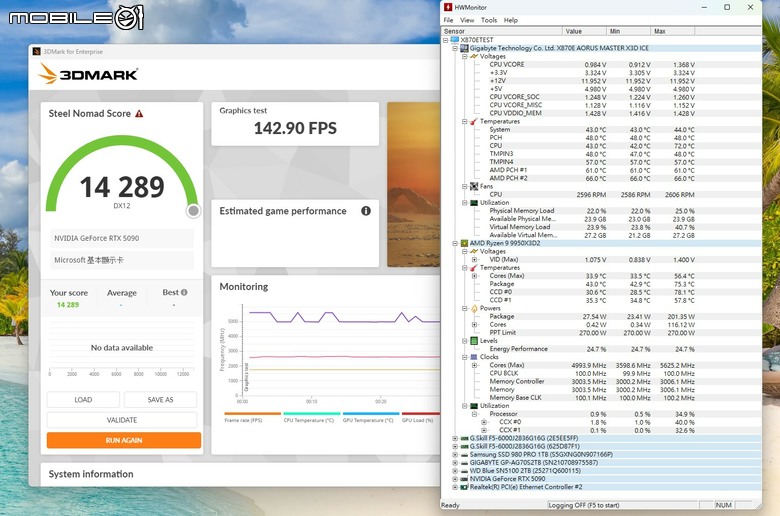780x516 pixels.
Task: Collapse the Processor utilization node
Action: [x=474, y=414]
